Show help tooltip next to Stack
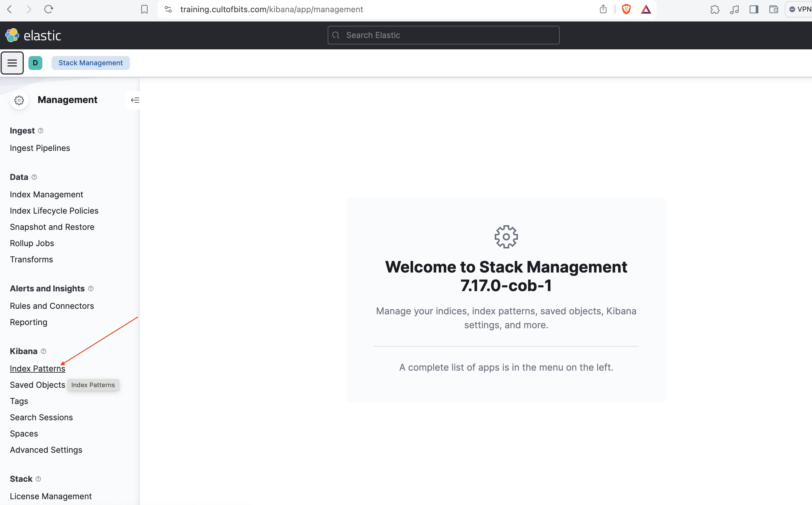Viewport: 812px width, 505px height. click(38, 479)
